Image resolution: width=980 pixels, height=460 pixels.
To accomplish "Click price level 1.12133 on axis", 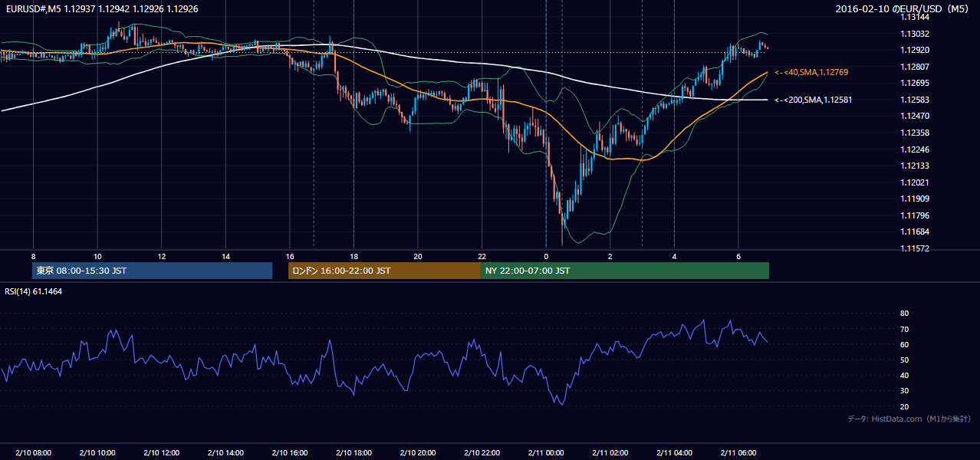I will 915,166.
